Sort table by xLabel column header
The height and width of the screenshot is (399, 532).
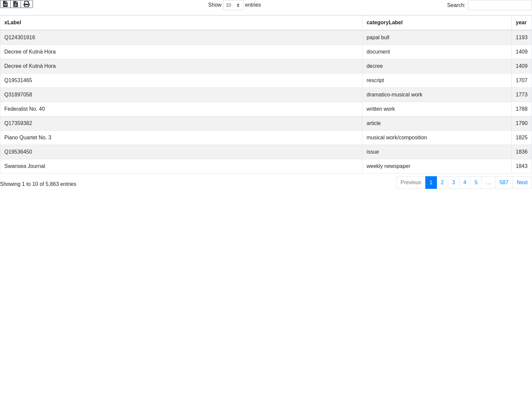[13, 23]
